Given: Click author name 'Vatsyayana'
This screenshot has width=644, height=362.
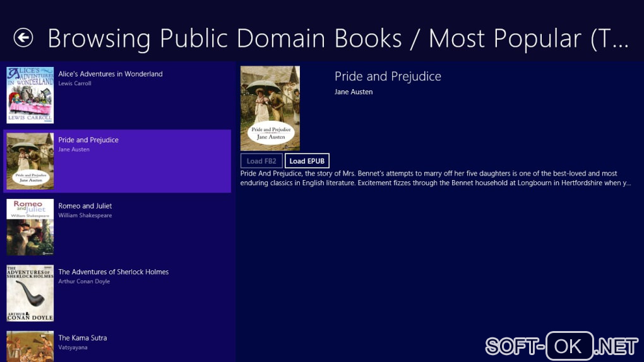Looking at the screenshot, I should click(73, 347).
